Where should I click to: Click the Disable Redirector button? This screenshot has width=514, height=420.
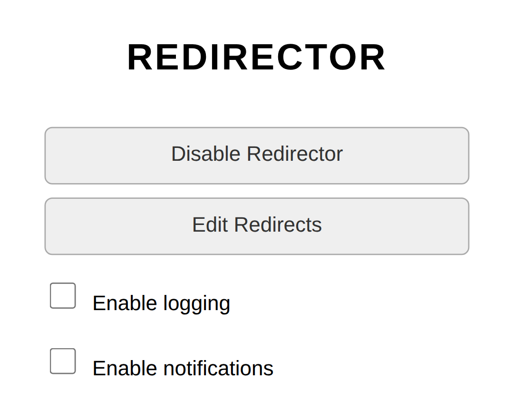[257, 155]
